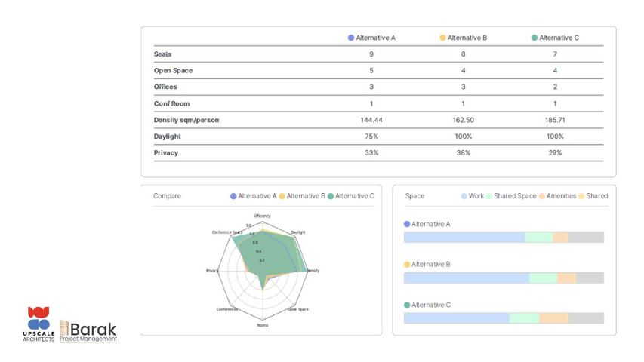Viewport: 644px width, 362px height.
Task: Click the green dot beside Alternative C in table header
Action: click(535, 38)
